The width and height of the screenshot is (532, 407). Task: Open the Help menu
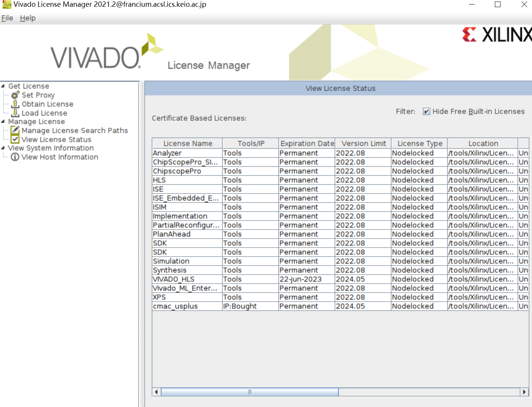point(27,18)
